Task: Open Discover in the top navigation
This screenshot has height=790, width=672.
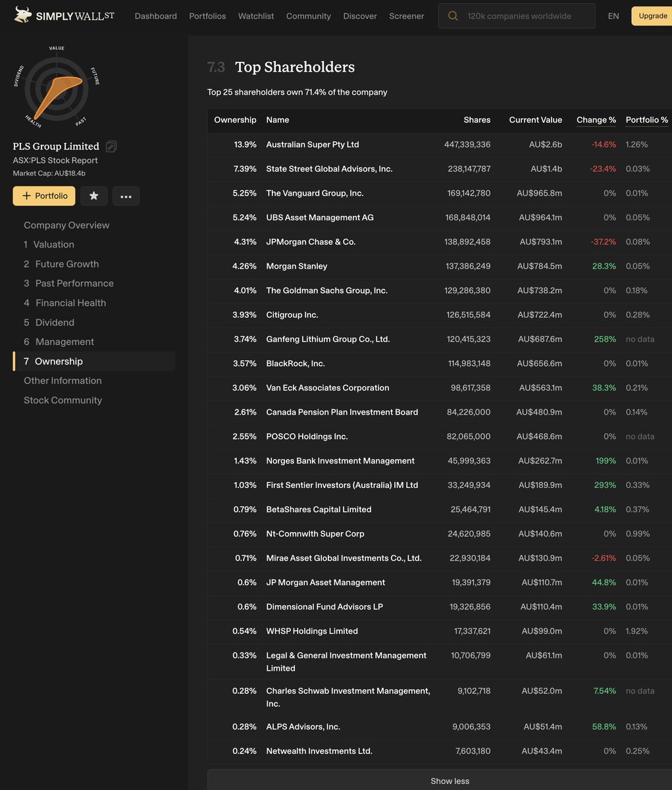Action: (360, 16)
